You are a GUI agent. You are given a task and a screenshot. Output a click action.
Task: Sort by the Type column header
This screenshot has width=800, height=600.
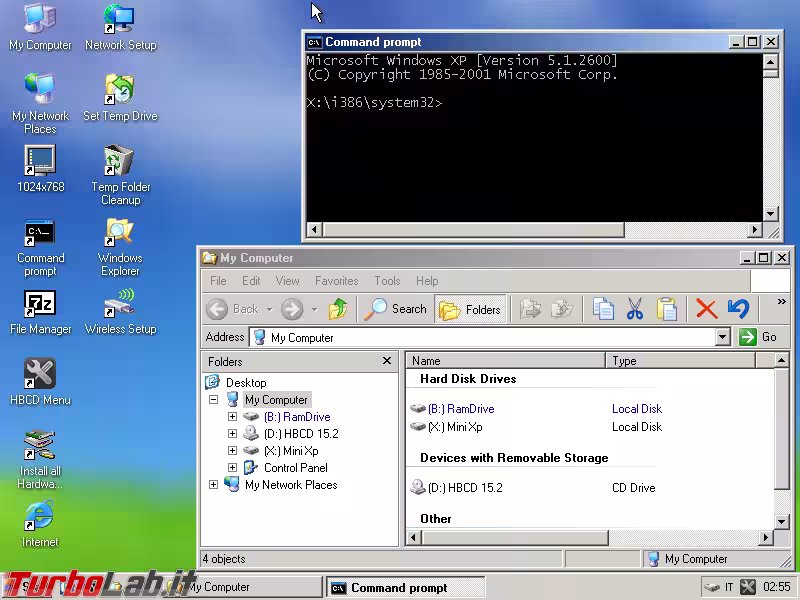coord(690,361)
